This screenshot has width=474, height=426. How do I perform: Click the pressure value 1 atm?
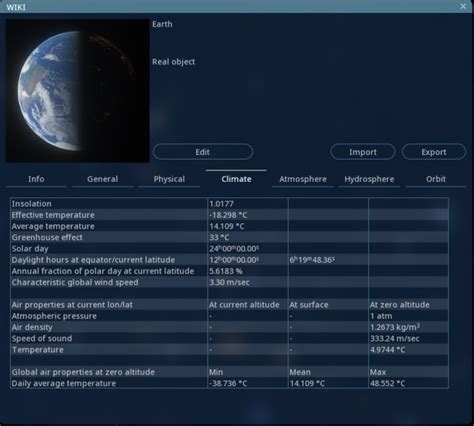pos(381,316)
